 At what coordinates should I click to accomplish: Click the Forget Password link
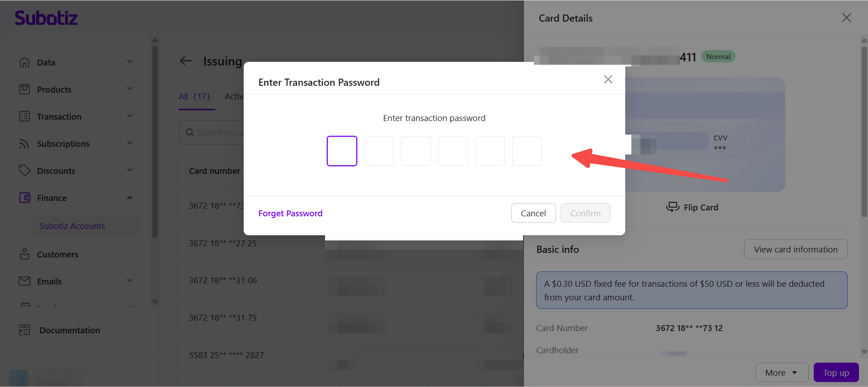point(290,213)
